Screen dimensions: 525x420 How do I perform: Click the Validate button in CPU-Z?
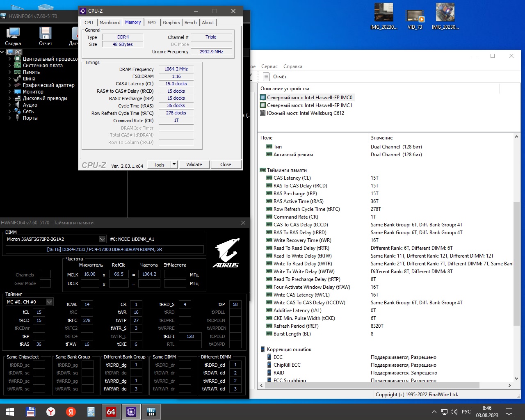tap(194, 164)
